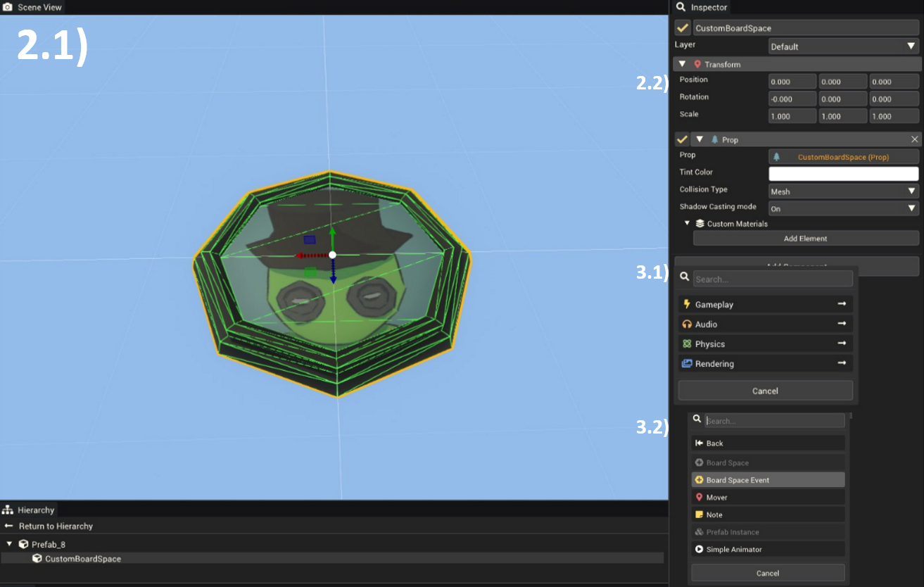Open the Physics component category
Screen dimensions: 924x587
(x=765, y=343)
